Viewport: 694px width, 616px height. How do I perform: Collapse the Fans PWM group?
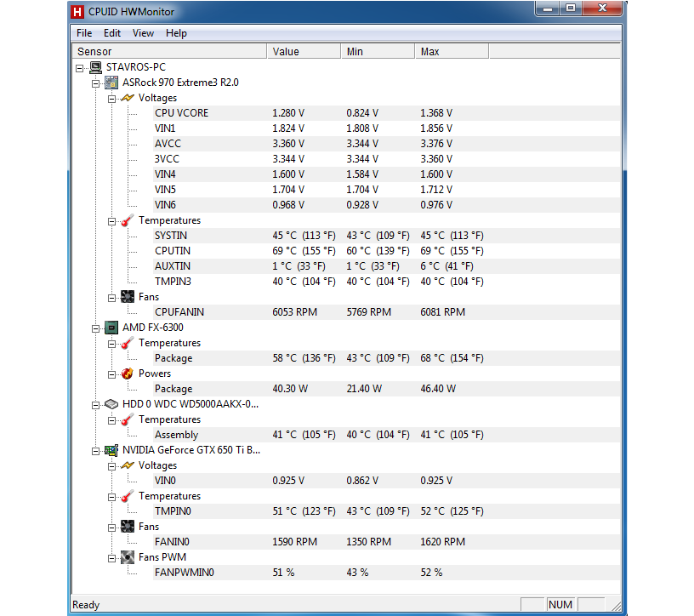point(112,558)
